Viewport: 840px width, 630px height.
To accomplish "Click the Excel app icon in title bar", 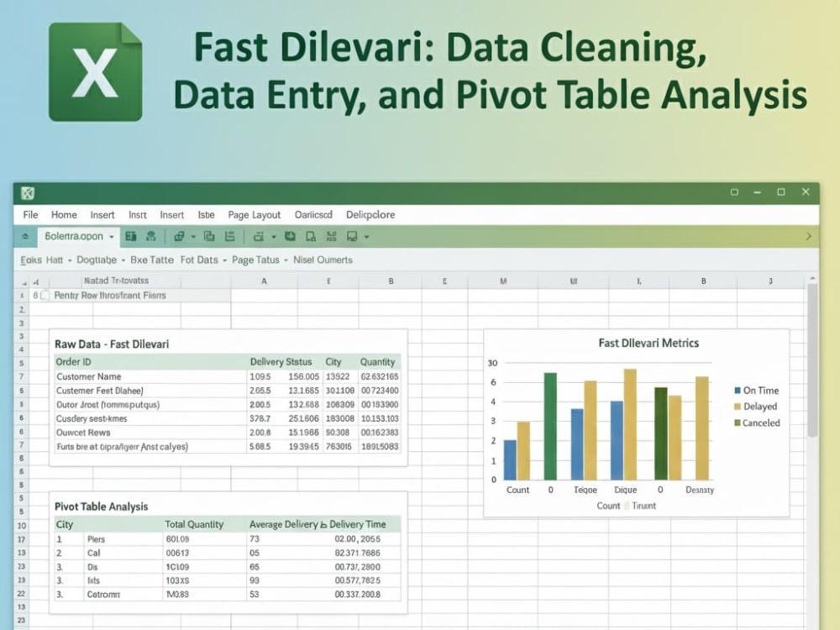I will [28, 193].
